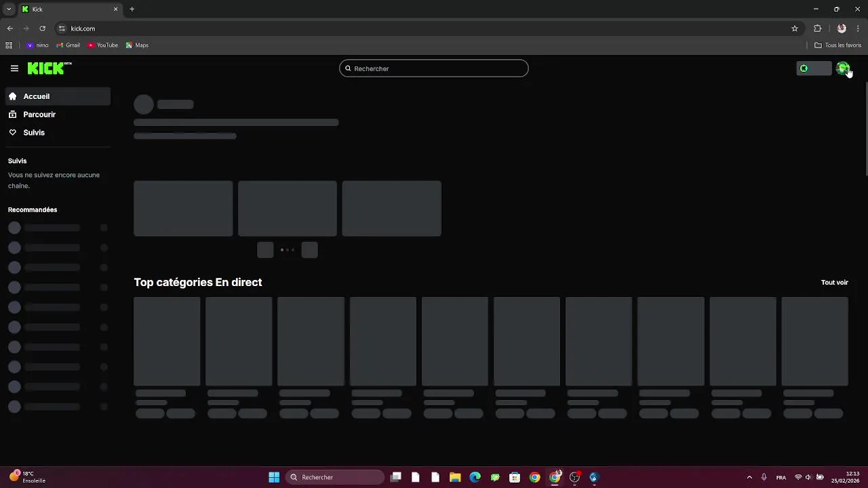
Task: Close the Kick tab
Action: point(115,9)
